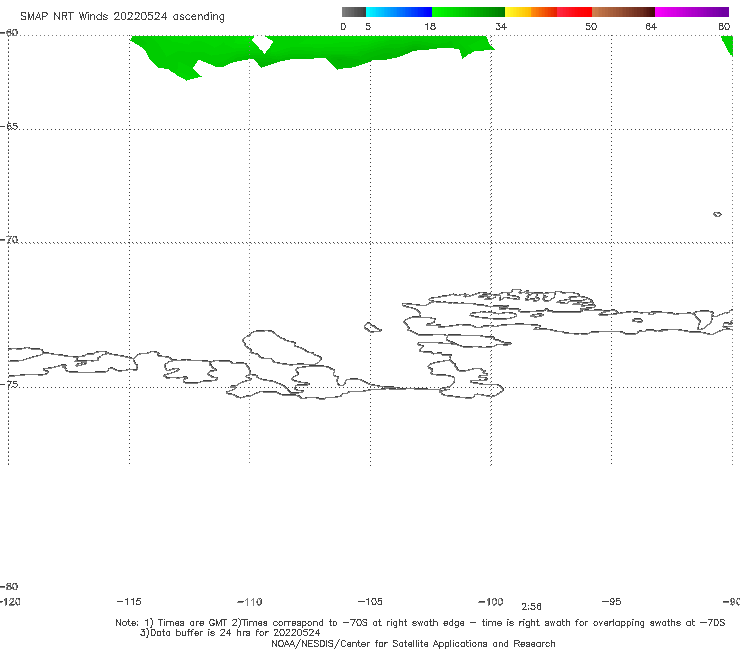740x650 pixels.
Task: Click the latitude label '-70'
Action: [x=9, y=240]
